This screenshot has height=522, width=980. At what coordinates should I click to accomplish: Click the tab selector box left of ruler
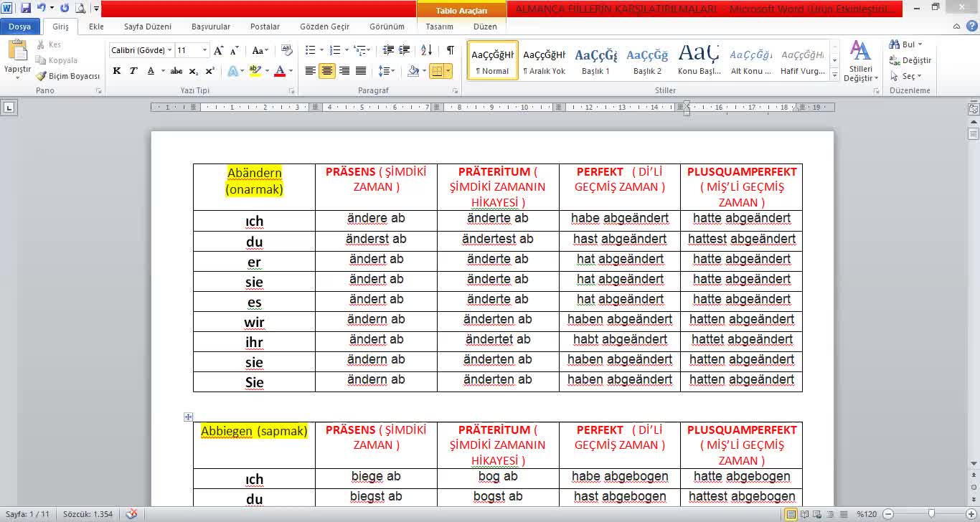[9, 108]
